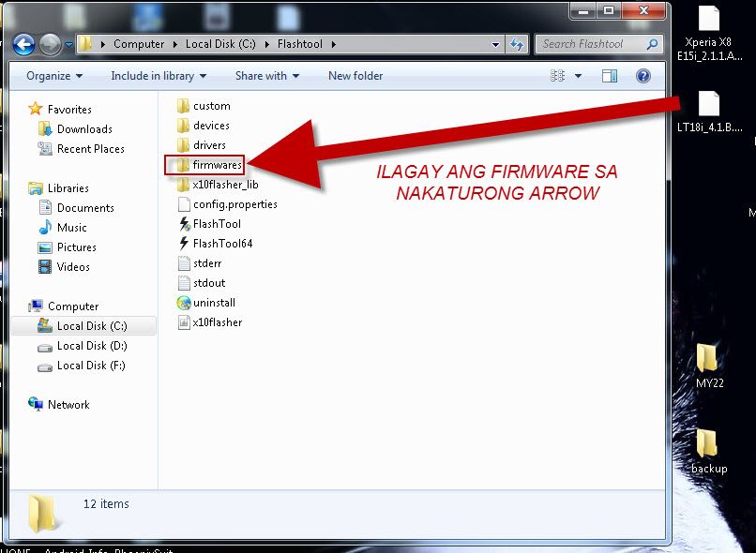Viewport: 756px width, 553px height.
Task: Open the Documents library
Action: [x=76, y=208]
